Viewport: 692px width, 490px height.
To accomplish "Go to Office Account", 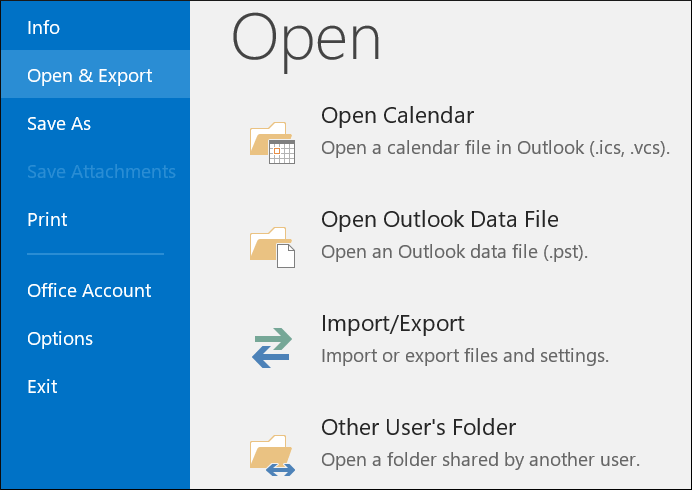I will pyautogui.click(x=95, y=290).
